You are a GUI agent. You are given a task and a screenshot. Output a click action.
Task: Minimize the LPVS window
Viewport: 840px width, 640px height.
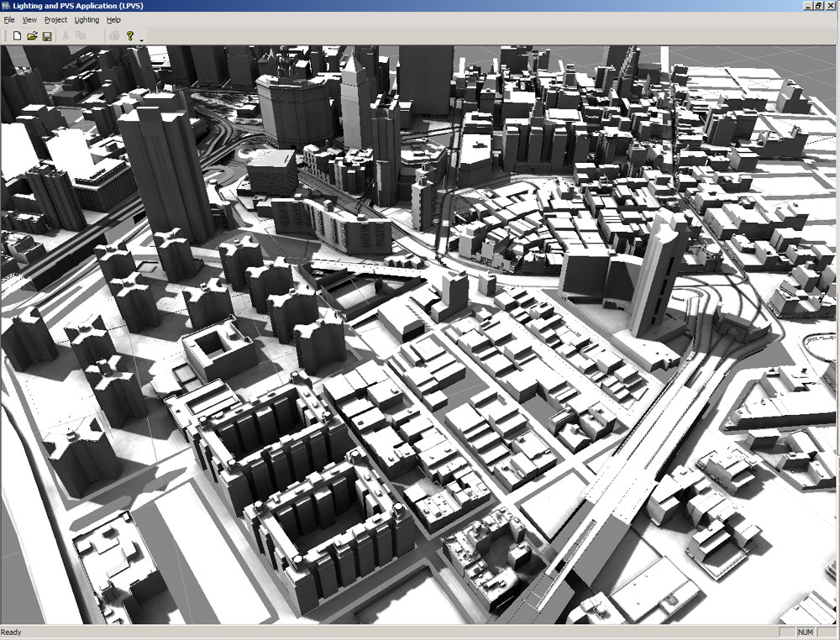[808, 6]
